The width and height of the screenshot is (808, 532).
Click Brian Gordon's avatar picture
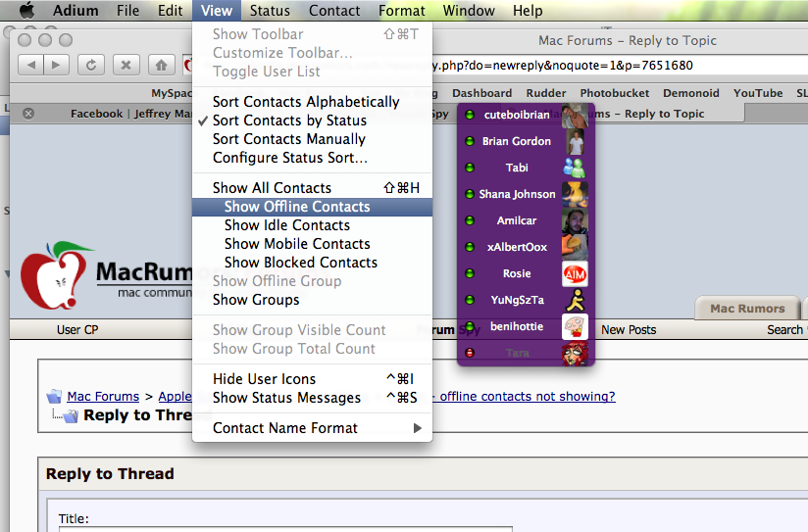click(575, 141)
